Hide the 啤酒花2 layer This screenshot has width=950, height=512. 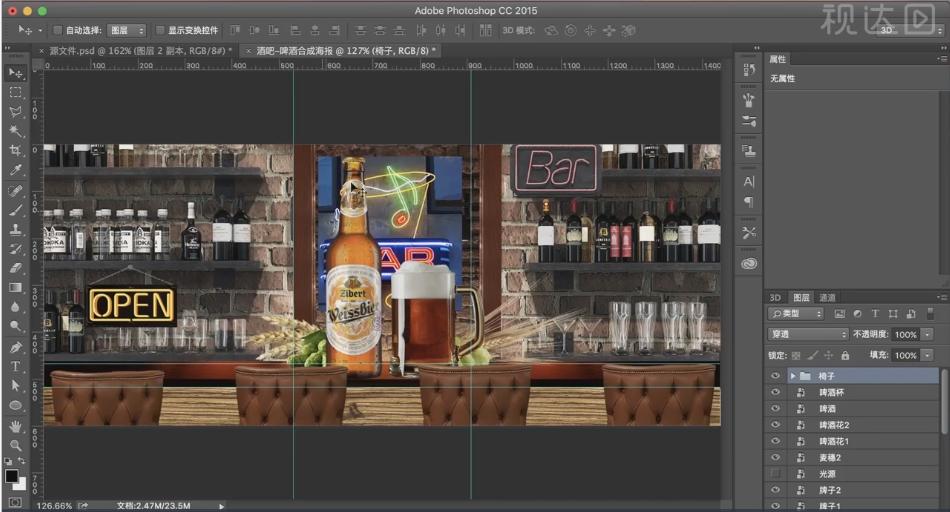(x=775, y=425)
